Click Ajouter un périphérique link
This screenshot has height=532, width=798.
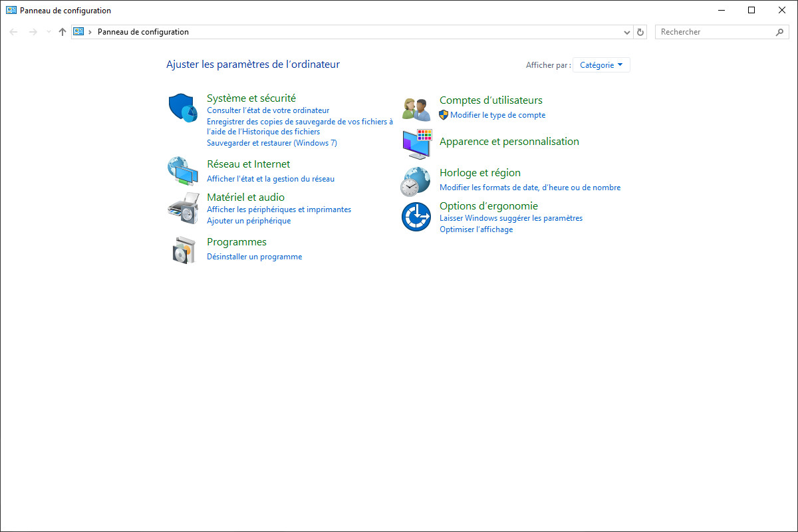[249, 221]
